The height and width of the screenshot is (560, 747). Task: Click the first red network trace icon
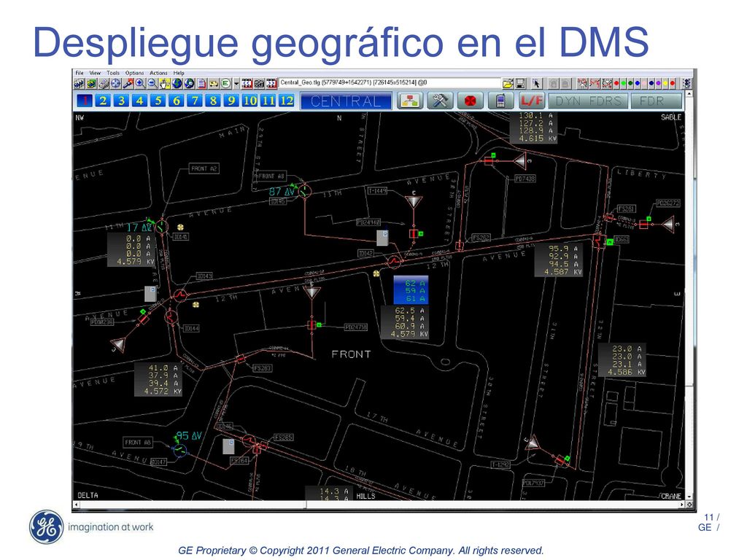pyautogui.click(x=582, y=84)
